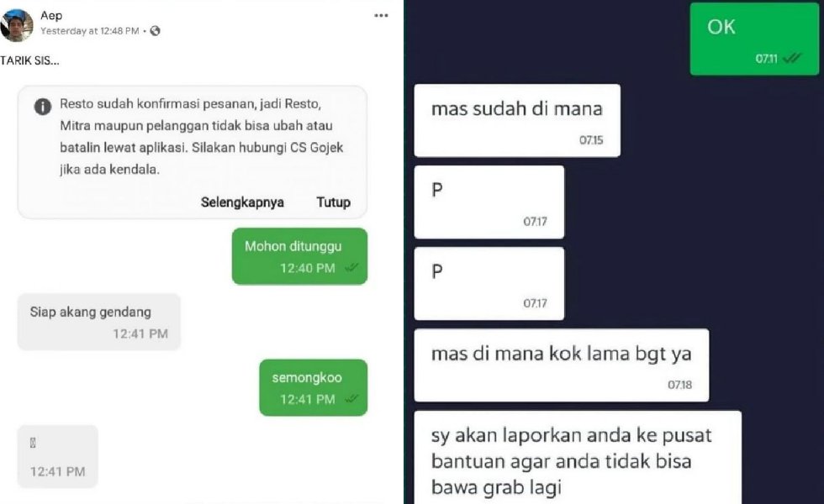824x504 pixels.
Task: Select the emoji message at 12:41 PM
Action: pyautogui.click(x=58, y=456)
